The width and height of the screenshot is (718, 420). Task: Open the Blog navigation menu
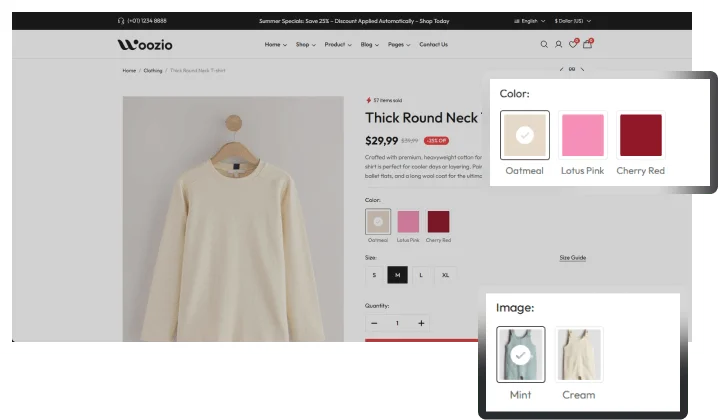point(369,44)
